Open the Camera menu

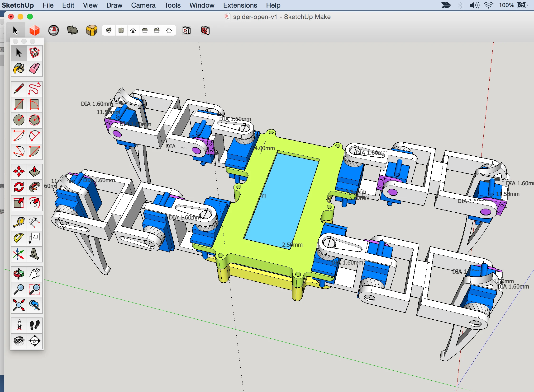[143, 5]
